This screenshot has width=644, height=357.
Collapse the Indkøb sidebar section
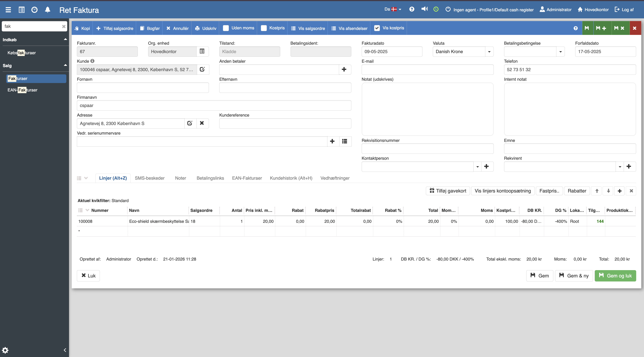[x=65, y=39]
